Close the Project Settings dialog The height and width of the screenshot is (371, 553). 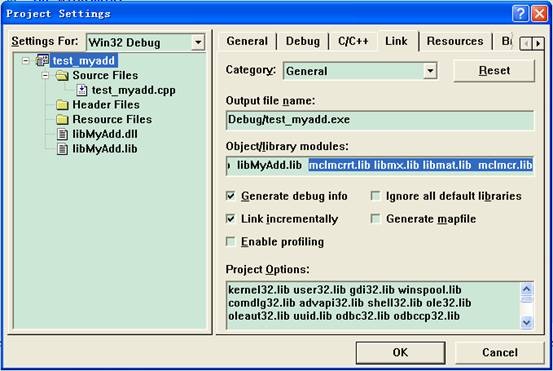540,14
